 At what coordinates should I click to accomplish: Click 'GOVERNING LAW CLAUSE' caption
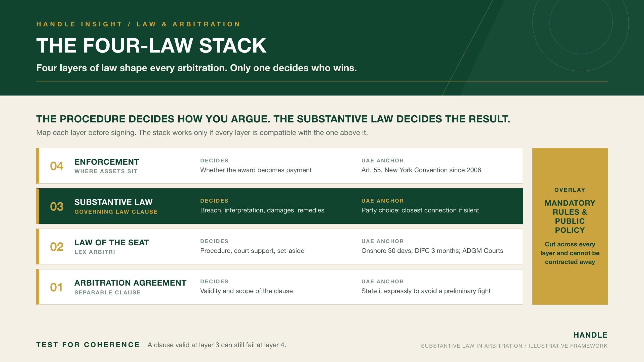click(x=116, y=212)
